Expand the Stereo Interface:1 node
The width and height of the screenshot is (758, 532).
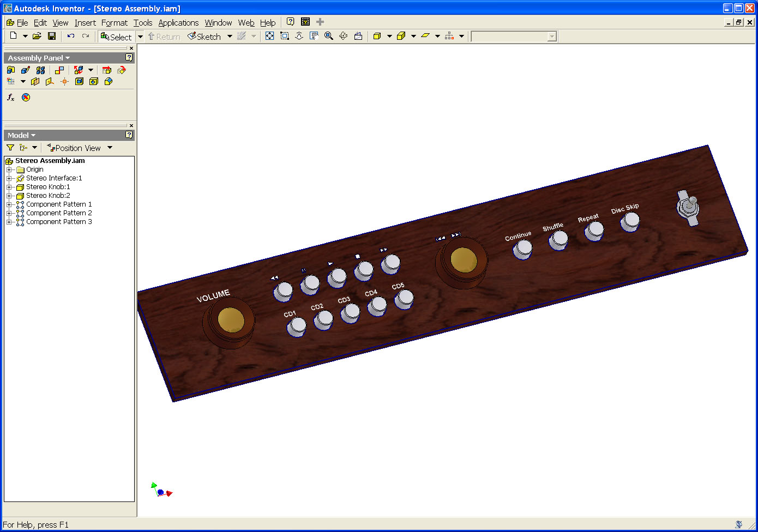click(x=9, y=178)
